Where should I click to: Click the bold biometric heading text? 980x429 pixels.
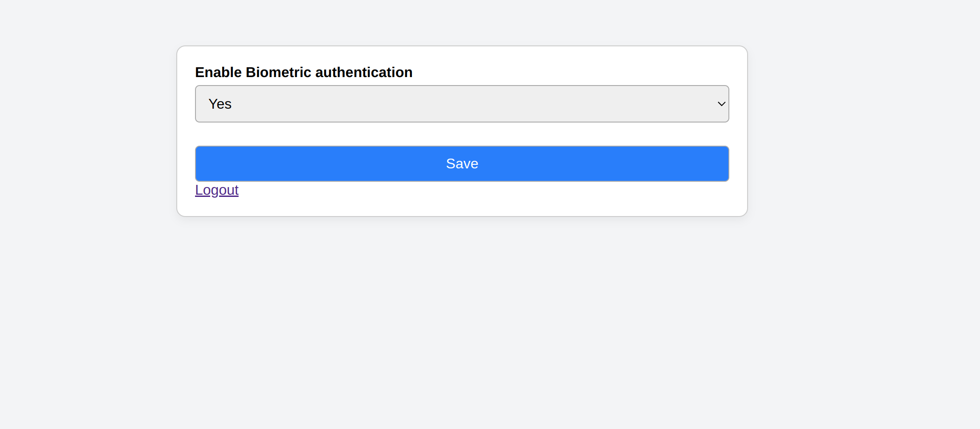click(x=304, y=72)
